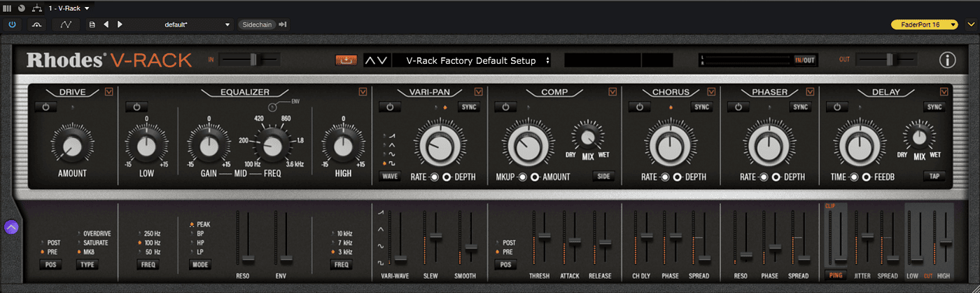Viewport: 980px width, 293px height.
Task: Open the 1 - V-Rack track selector menu
Action: pos(69,8)
